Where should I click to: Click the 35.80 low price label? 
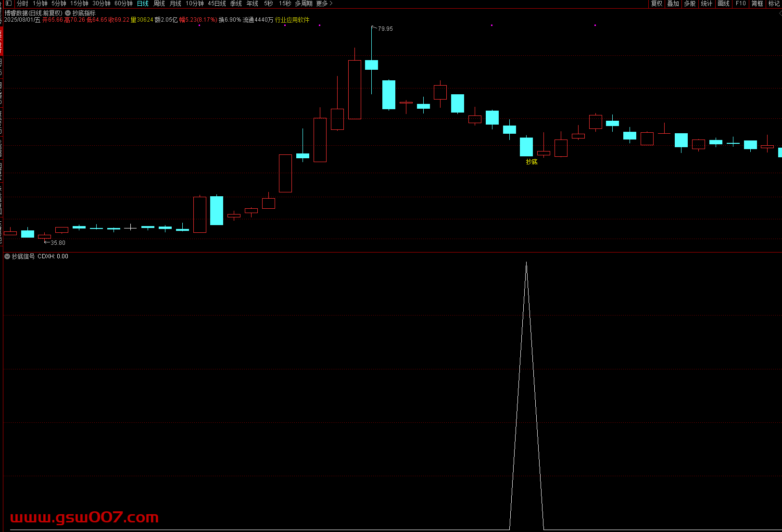coord(58,243)
